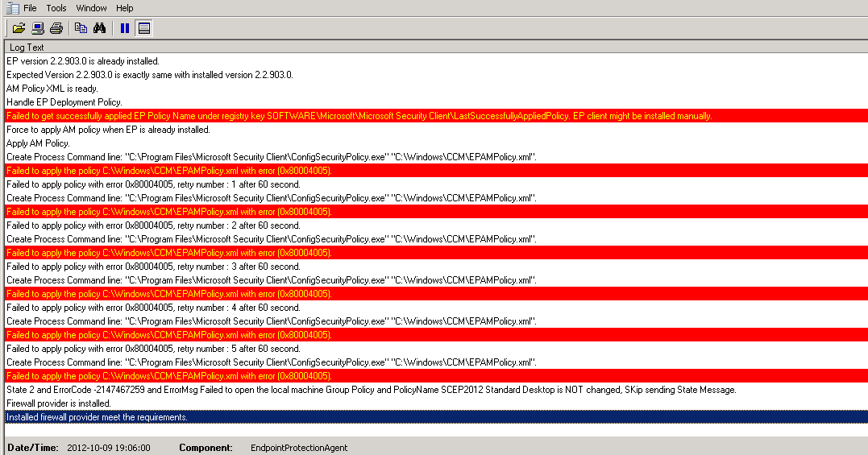The height and width of the screenshot is (455, 868).
Task: Click highlighted row 'Installed firewall provider meet the requirements.'
Action: pyautogui.click(x=436, y=417)
